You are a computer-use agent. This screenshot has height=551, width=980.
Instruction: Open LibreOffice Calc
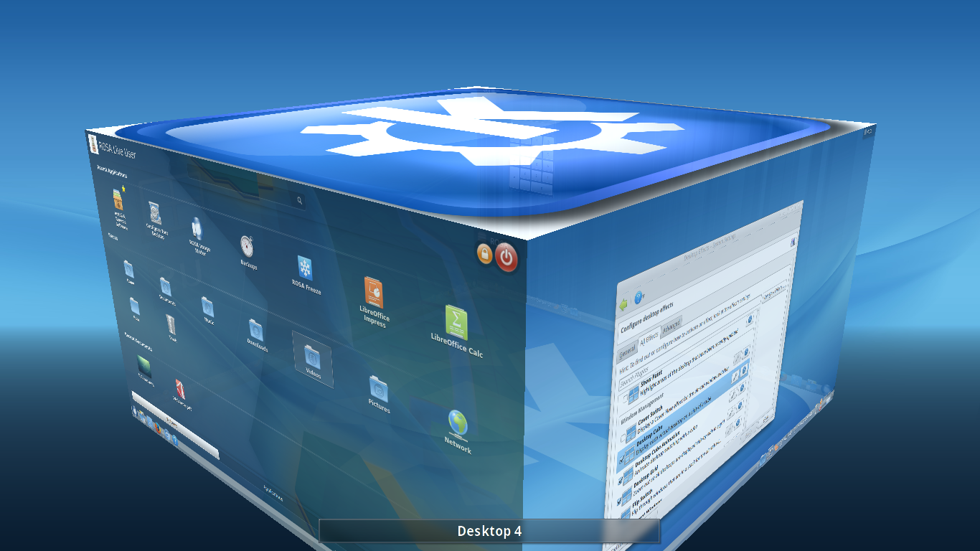456,323
